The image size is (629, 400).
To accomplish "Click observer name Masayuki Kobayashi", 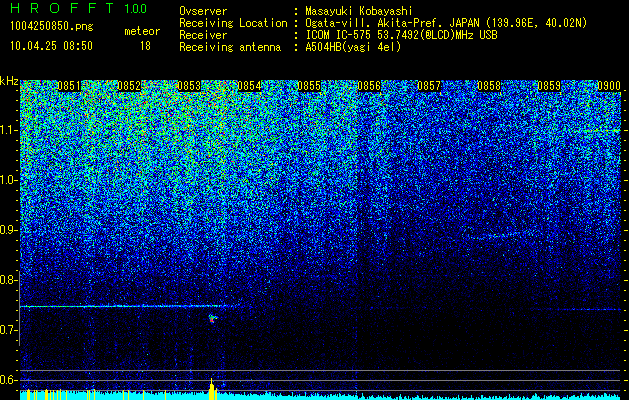I will click(x=359, y=11).
